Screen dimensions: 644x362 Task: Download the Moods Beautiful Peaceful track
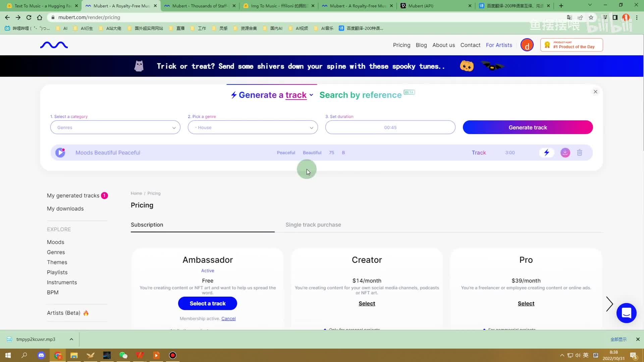(565, 153)
